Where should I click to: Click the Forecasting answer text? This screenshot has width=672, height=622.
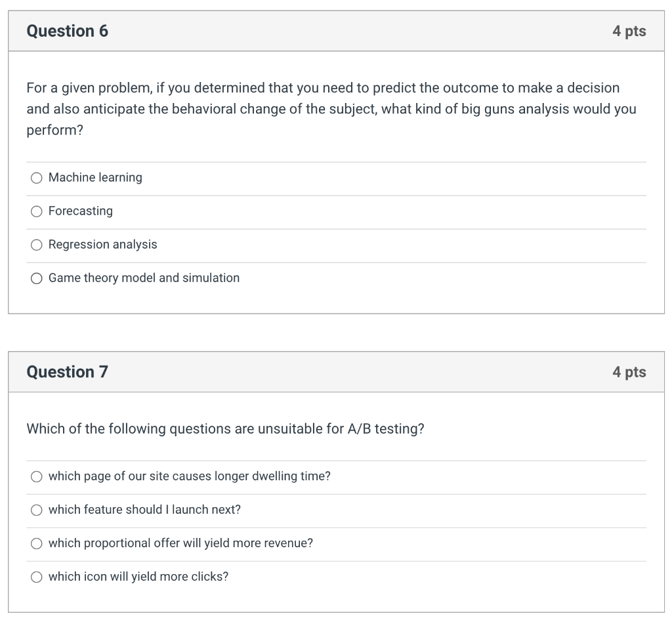click(81, 211)
